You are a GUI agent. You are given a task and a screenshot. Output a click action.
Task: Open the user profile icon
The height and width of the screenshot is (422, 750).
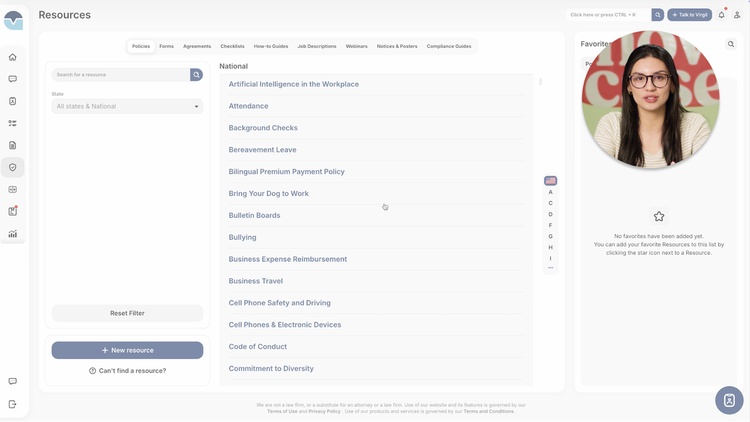point(737,15)
